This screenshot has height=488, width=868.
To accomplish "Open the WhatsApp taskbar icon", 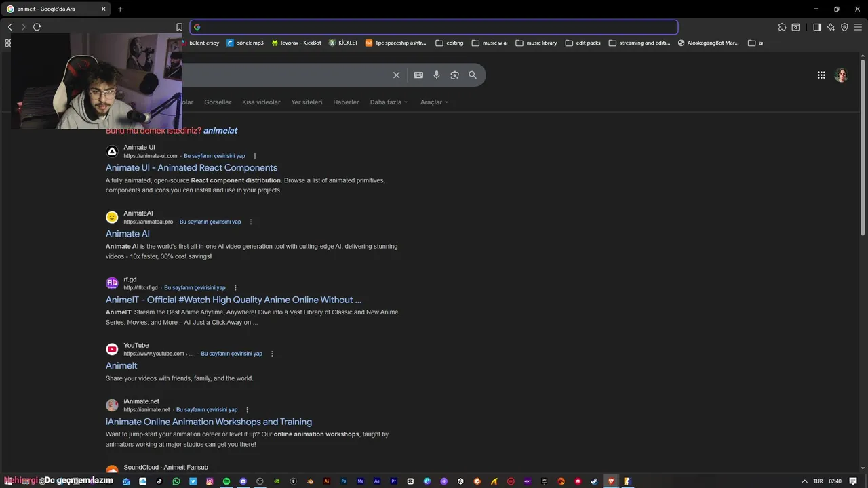I will 176,481.
